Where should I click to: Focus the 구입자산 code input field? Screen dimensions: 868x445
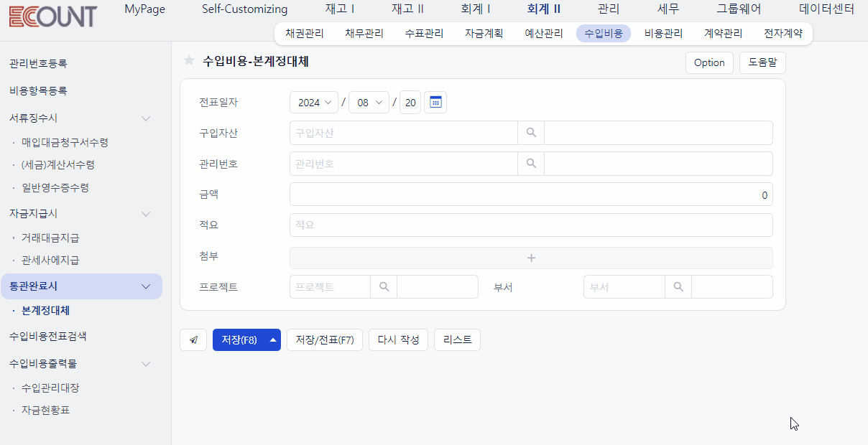403,133
